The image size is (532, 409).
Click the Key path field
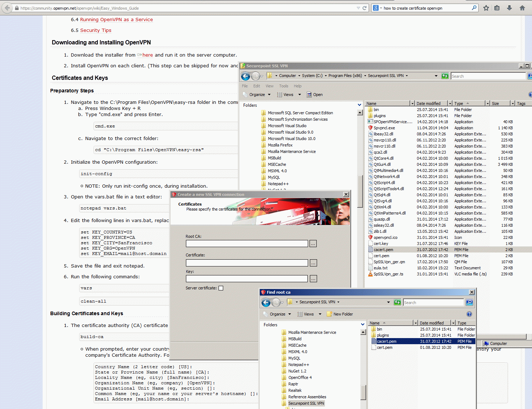point(247,279)
